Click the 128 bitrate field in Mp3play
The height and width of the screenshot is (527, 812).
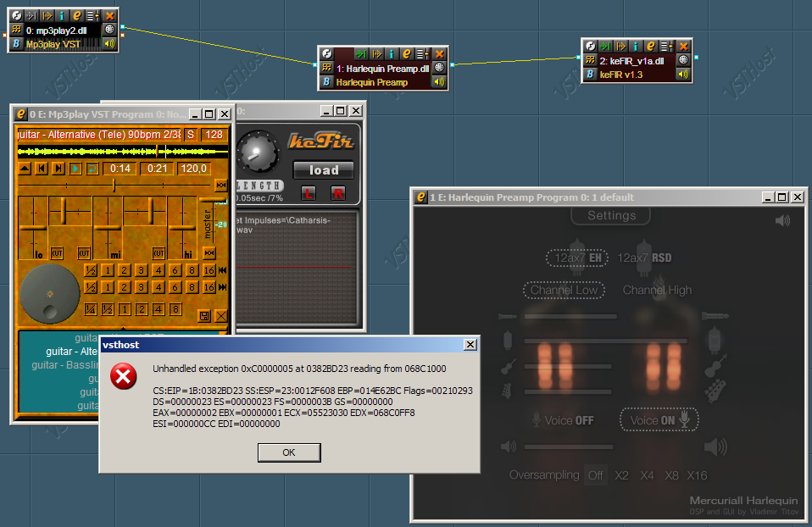click(x=214, y=135)
